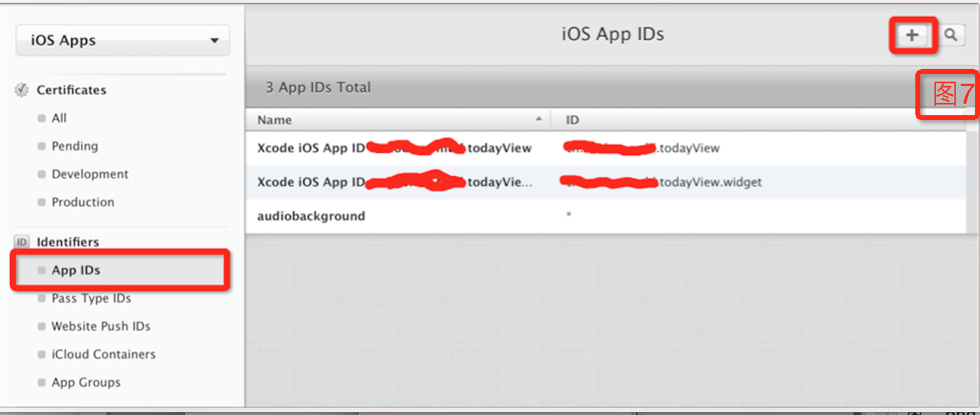View All certificates
980x415 pixels.
tap(59, 118)
